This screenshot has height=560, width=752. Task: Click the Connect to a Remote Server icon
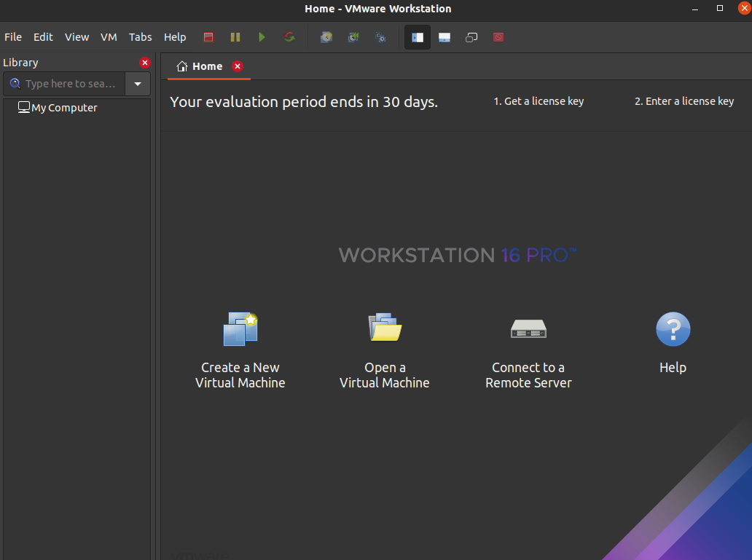pos(528,329)
